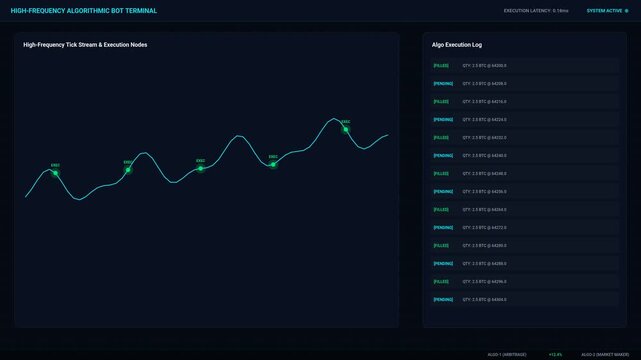Select the pending order at 64272.0

(525, 227)
